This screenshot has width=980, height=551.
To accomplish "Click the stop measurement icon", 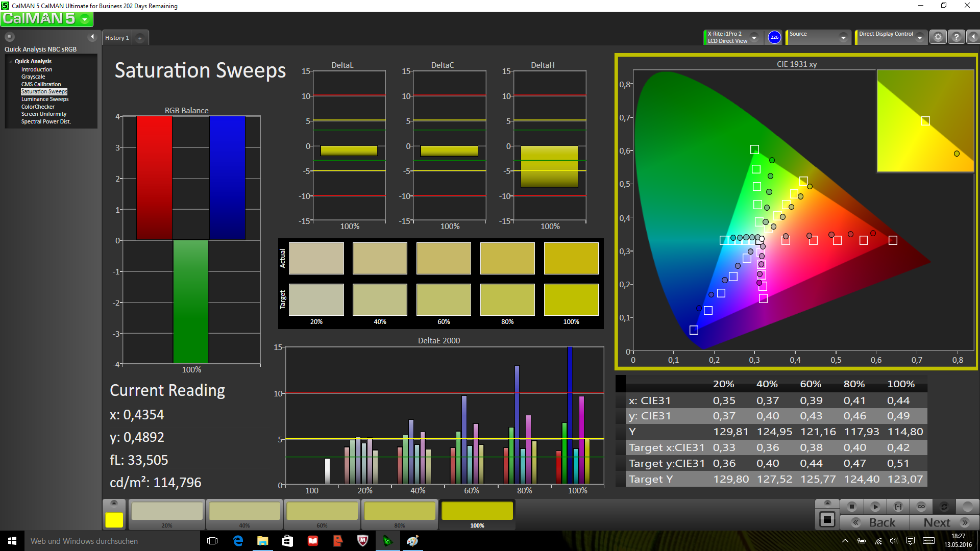I will coord(851,507).
